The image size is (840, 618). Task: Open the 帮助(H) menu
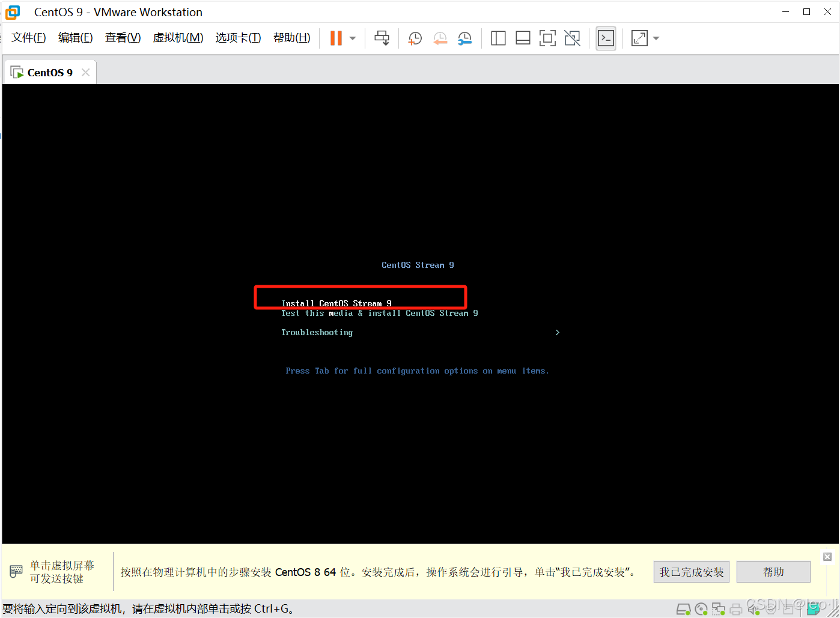click(x=291, y=38)
